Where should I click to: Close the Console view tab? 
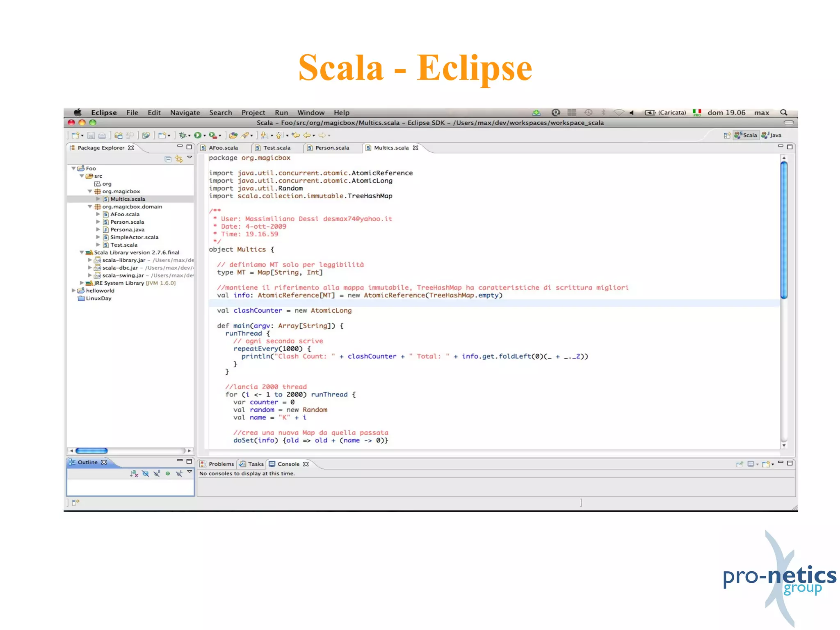pyautogui.click(x=306, y=464)
